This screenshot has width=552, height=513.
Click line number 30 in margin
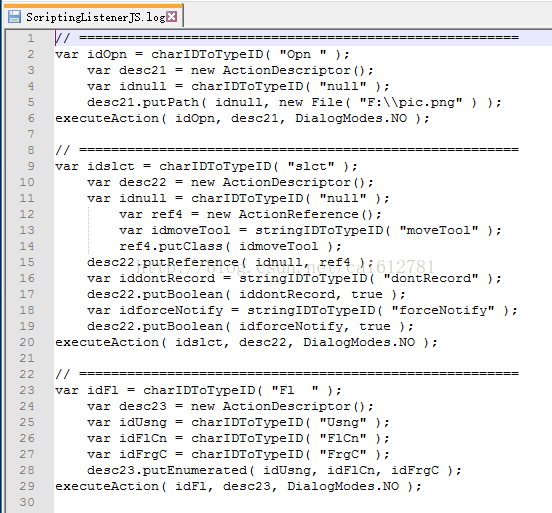coord(27,502)
